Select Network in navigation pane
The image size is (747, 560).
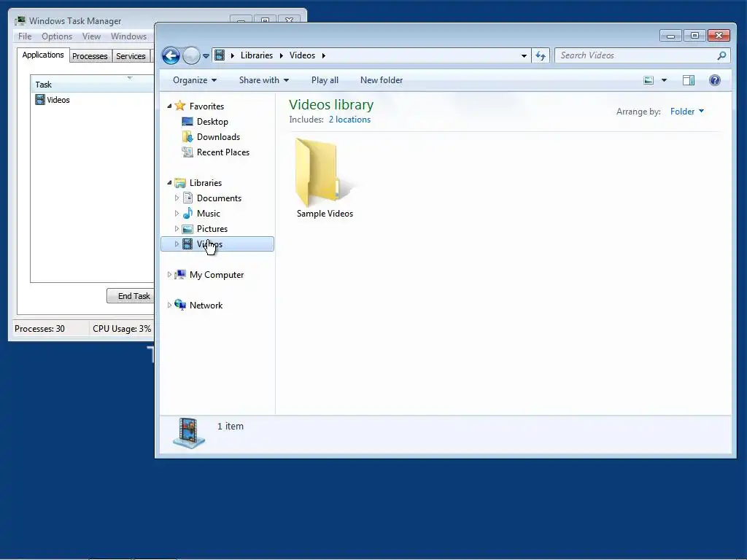(206, 306)
